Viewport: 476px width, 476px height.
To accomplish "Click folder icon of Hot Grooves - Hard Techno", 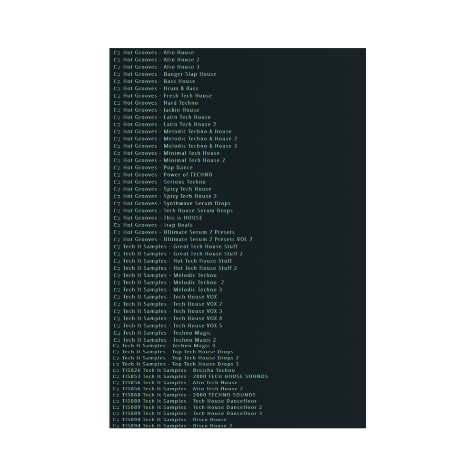I will [x=117, y=103].
